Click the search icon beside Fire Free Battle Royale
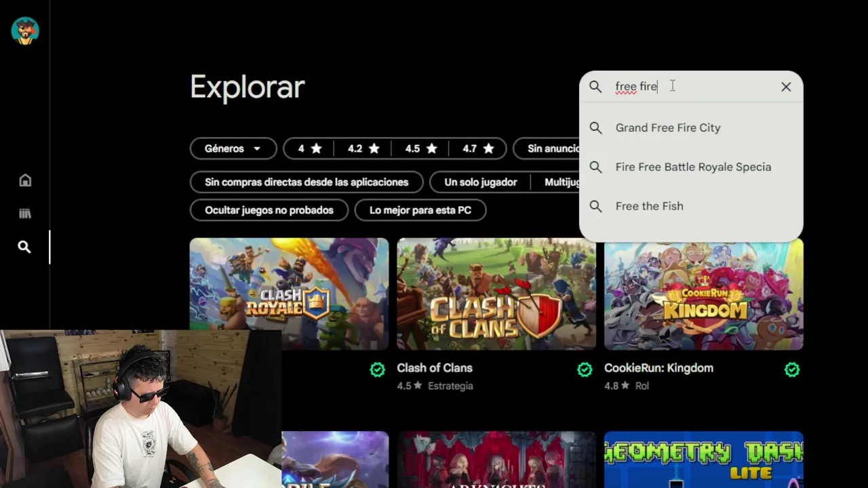This screenshot has height=488, width=868. pos(595,167)
